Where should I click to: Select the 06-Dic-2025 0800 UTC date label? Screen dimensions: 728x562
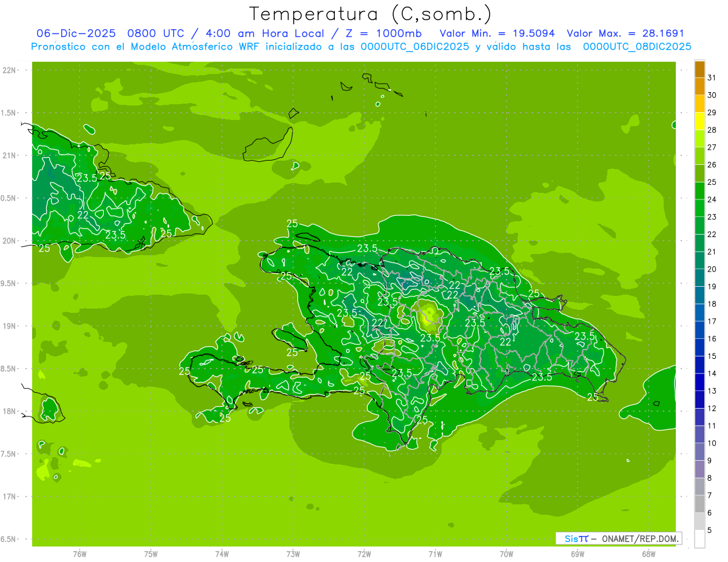pos(107,33)
